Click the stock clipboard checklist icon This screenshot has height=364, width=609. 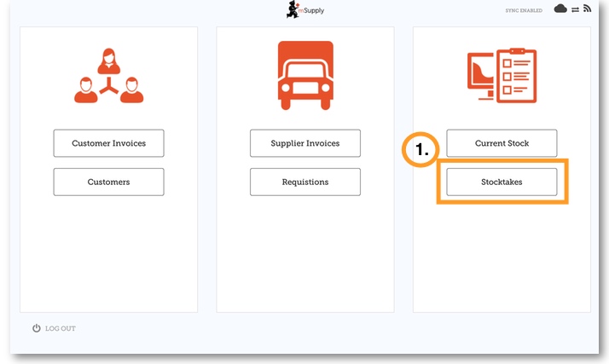point(502,77)
